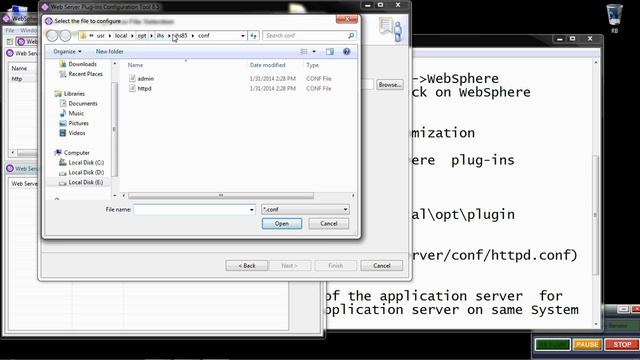Viewport: 640px width, 360px height.
Task: Select opt in the address breadcrumb
Action: click(142, 36)
